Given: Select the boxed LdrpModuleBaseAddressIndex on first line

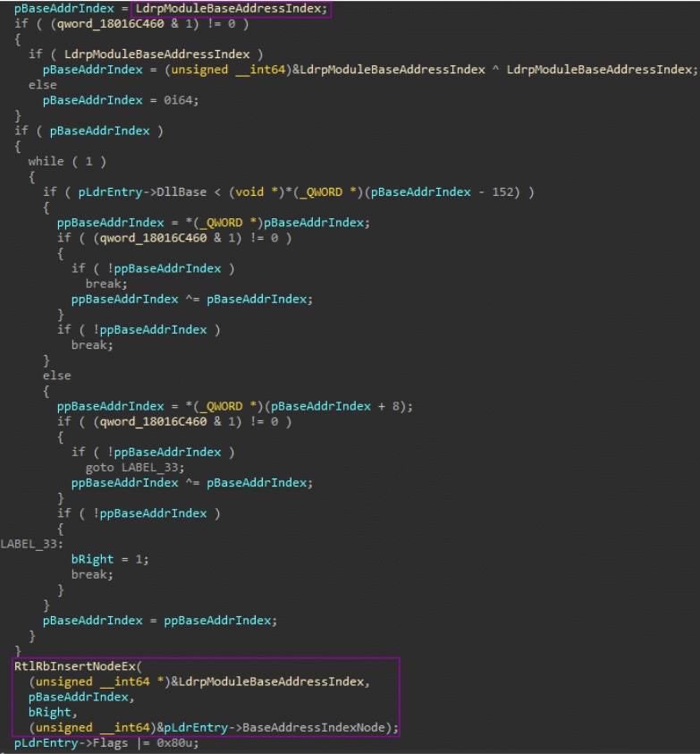Looking at the screenshot, I should click(x=232, y=9).
